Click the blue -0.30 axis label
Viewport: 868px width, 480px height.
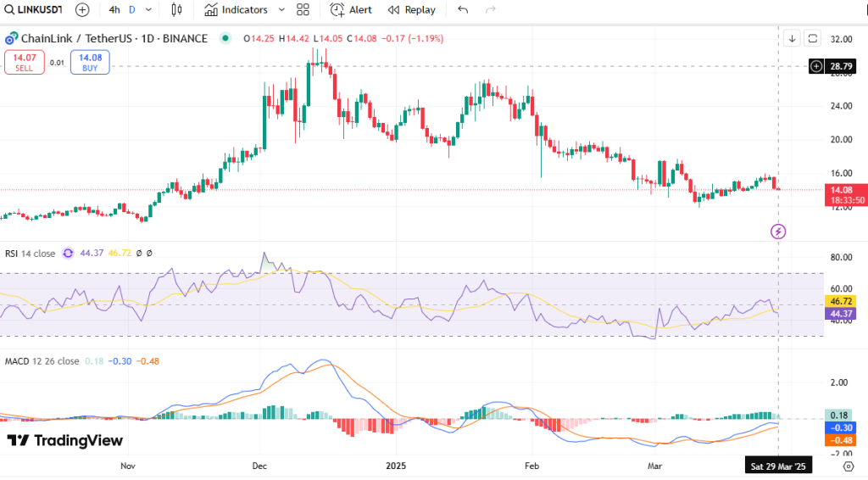point(841,428)
